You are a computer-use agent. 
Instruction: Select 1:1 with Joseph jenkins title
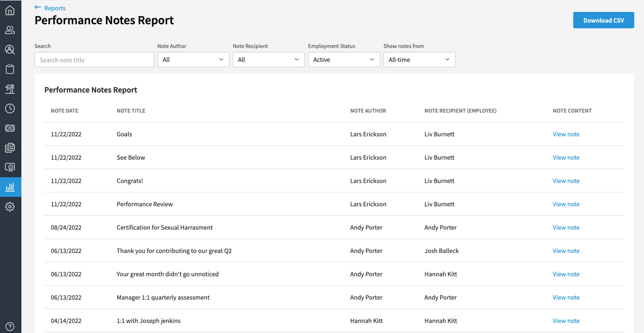tap(148, 321)
